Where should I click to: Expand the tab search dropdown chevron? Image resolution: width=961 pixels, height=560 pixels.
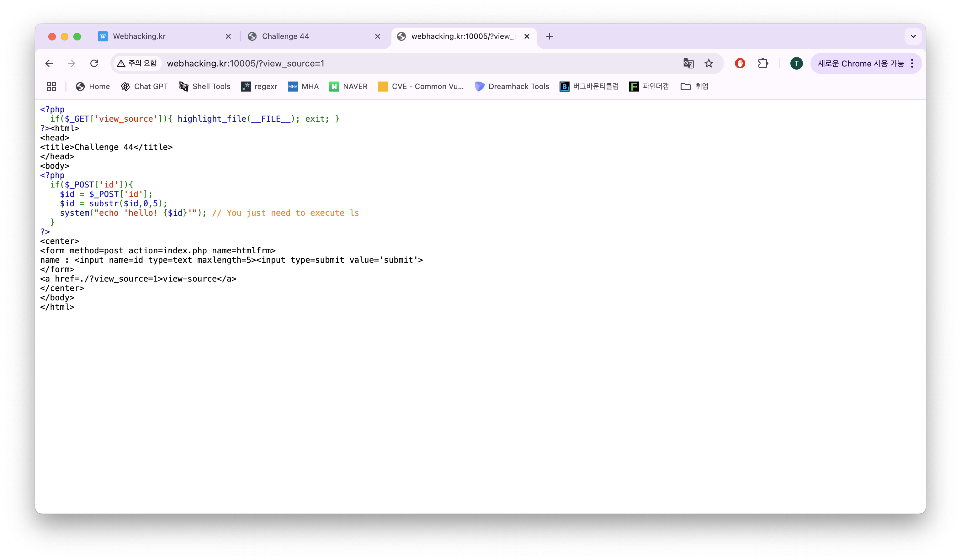coord(913,37)
